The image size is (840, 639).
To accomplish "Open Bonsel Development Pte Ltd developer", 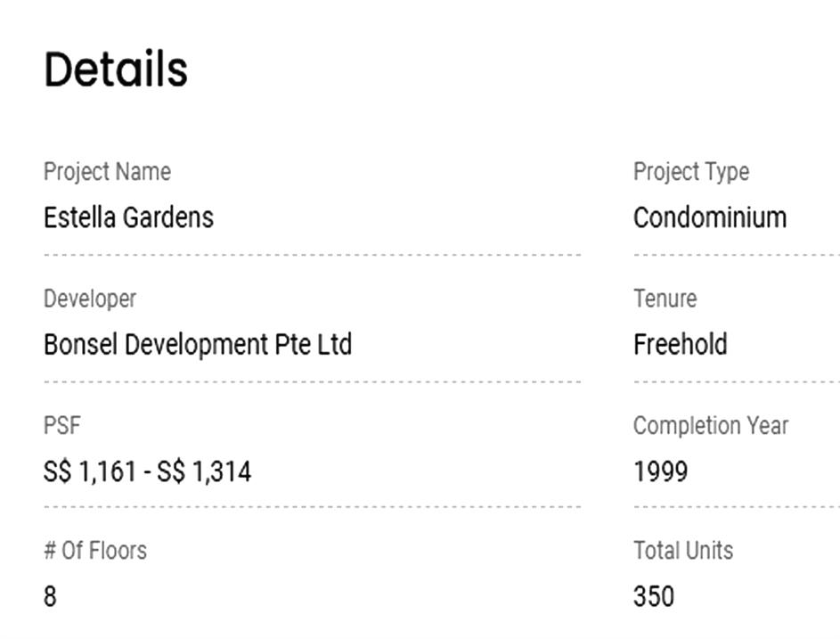I will coord(197,345).
